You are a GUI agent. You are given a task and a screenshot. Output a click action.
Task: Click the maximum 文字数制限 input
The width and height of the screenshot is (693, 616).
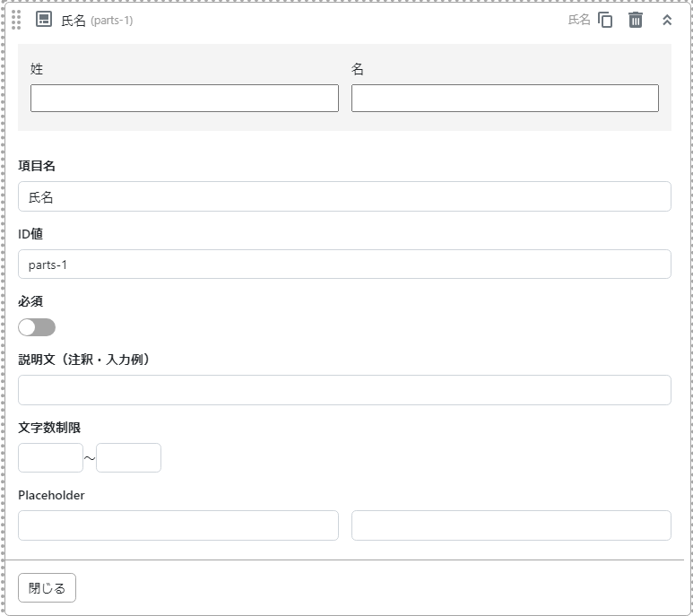click(128, 457)
